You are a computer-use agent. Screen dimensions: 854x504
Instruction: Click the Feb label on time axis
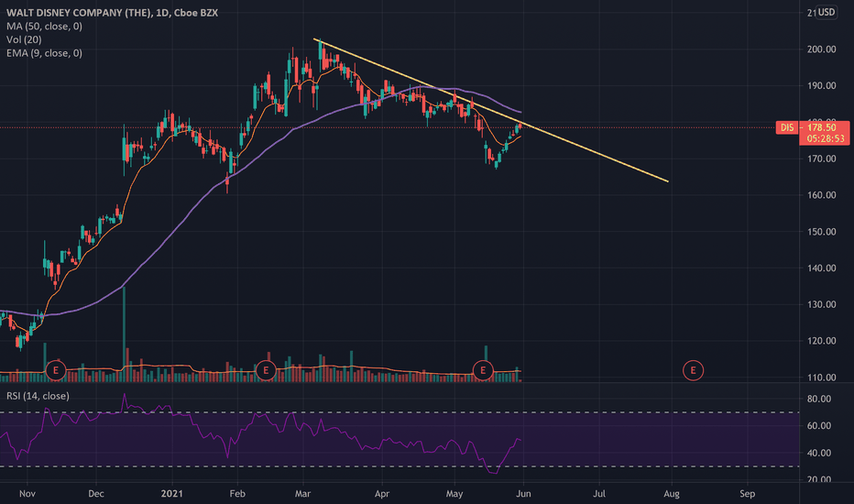237,494
